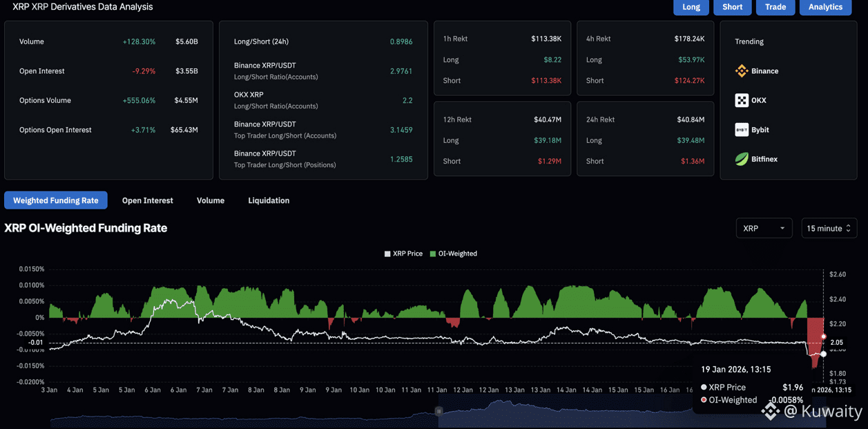Switch to Volume chart tab
This screenshot has width=868, height=429.
pos(211,200)
